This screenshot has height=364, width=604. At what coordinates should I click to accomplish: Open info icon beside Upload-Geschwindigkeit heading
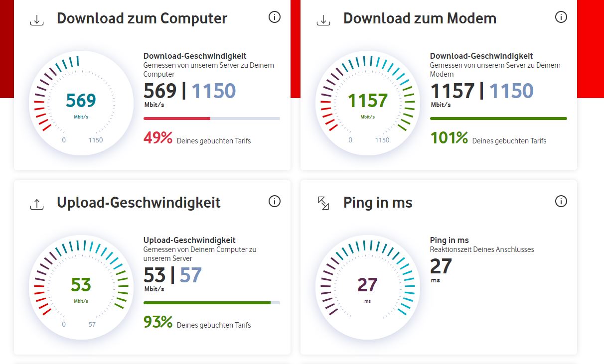(x=274, y=202)
